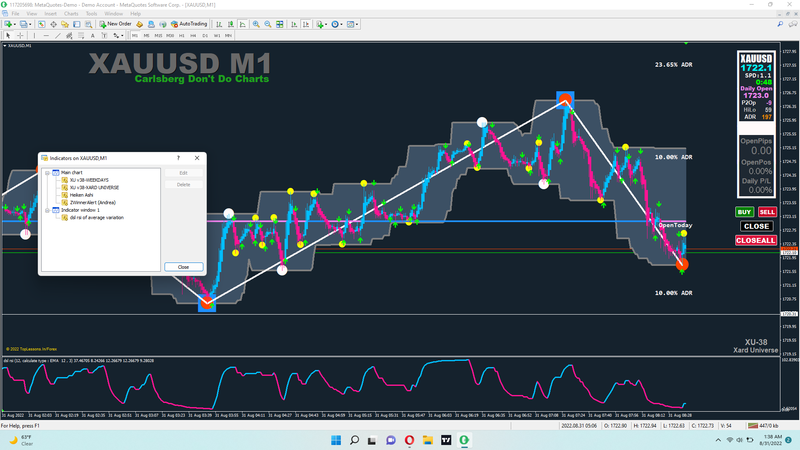This screenshot has width=800, height=450.
Task: Select the Crosshair tool
Action: [20, 36]
